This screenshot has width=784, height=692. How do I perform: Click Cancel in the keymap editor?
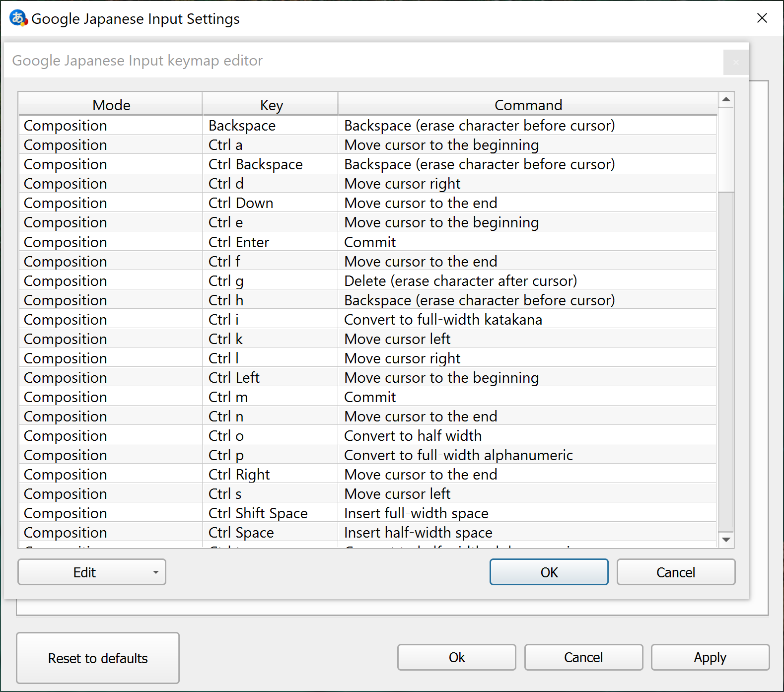[x=676, y=572]
